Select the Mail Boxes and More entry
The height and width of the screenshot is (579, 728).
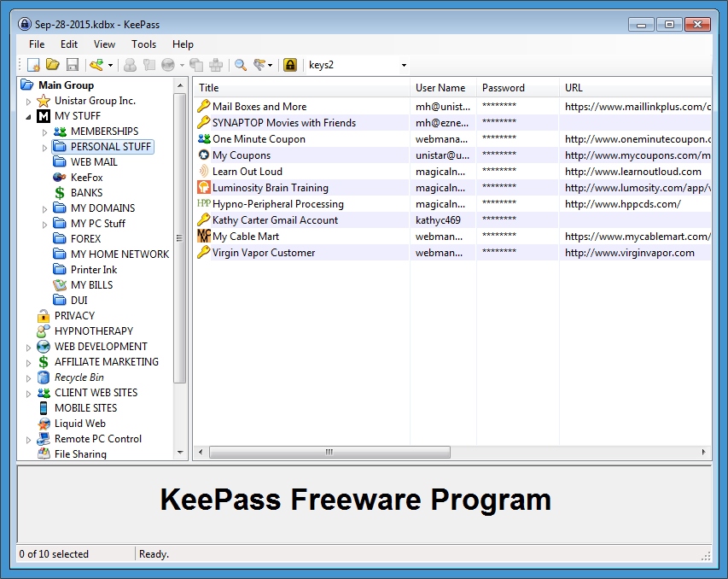click(x=259, y=107)
